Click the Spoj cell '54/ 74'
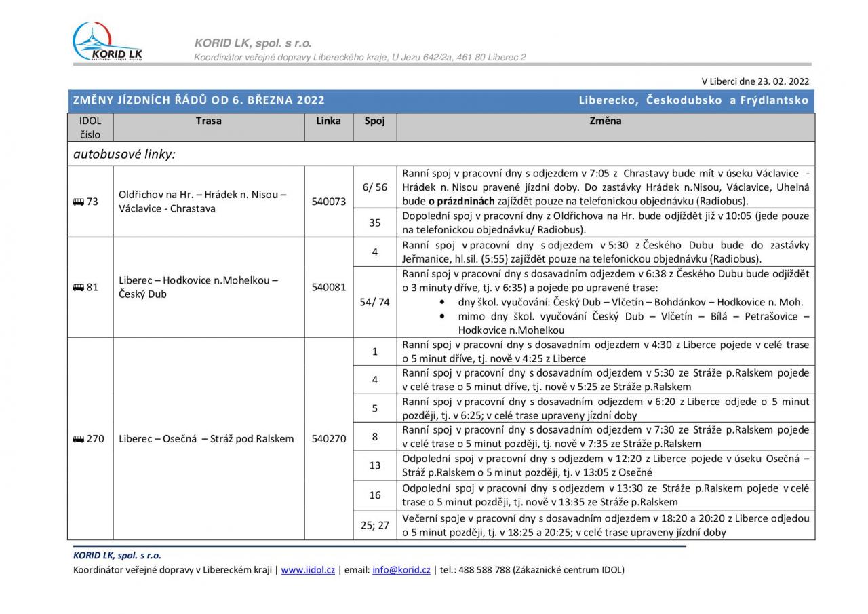The height and width of the screenshot is (614, 868). [374, 302]
